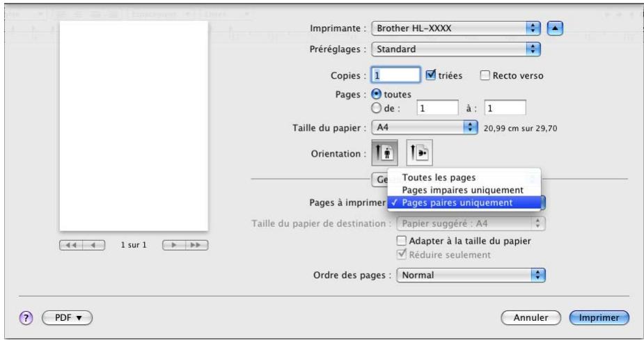Open the Imprimante dropdown Brother HL-XXXX
Image resolution: width=644 pixels, height=341 pixels.
[x=456, y=29]
